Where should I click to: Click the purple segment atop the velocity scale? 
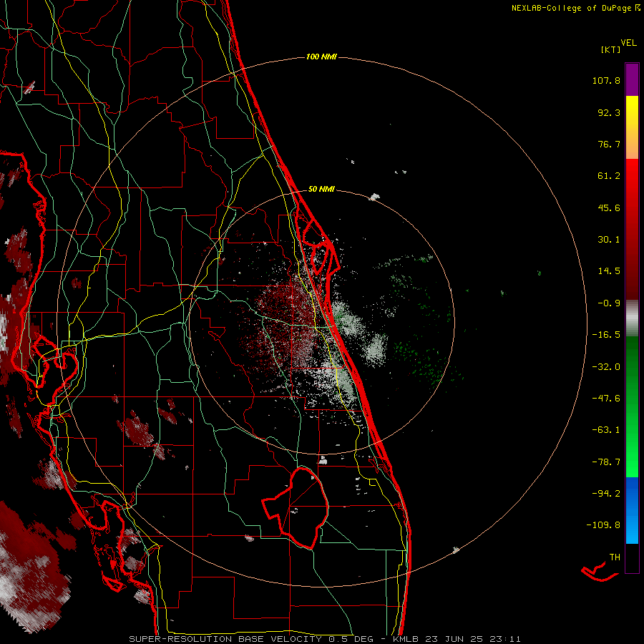point(632,79)
